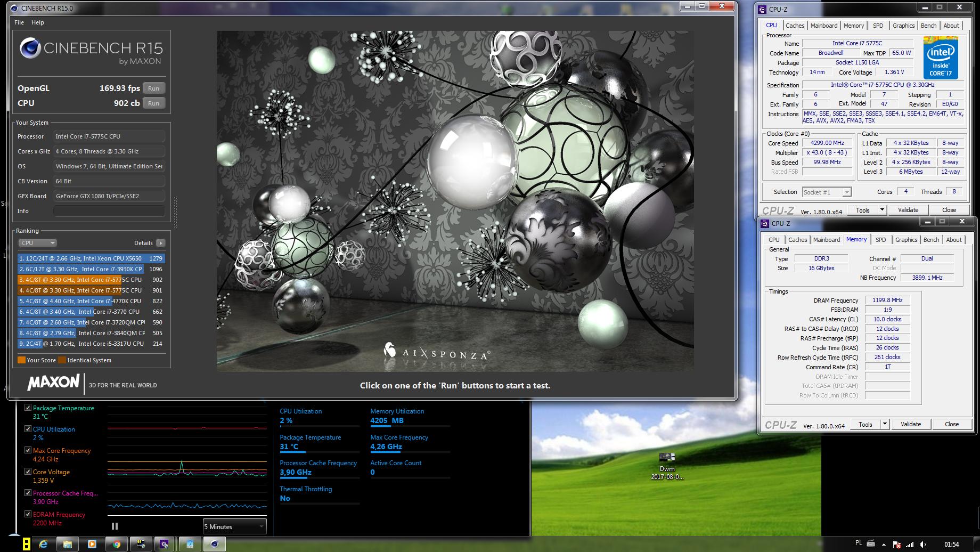
Task: Open the CPU ranking type dropdown
Action: [x=37, y=243]
